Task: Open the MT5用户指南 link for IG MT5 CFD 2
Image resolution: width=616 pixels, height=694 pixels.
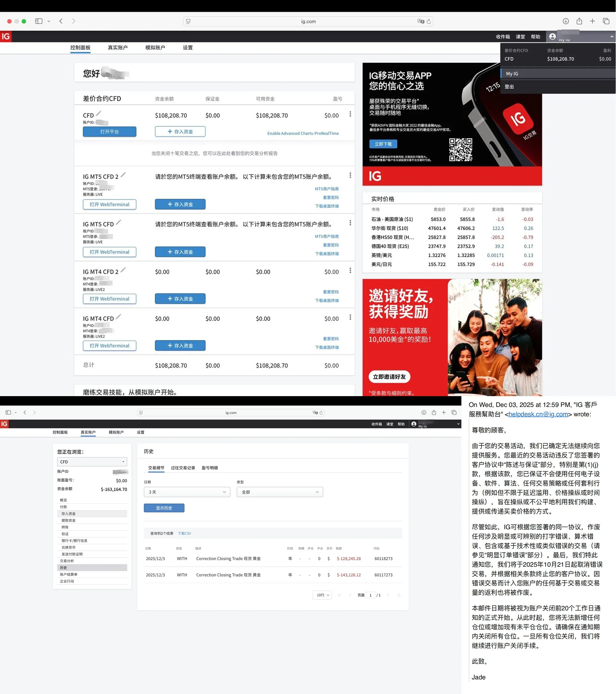Action: (x=327, y=189)
